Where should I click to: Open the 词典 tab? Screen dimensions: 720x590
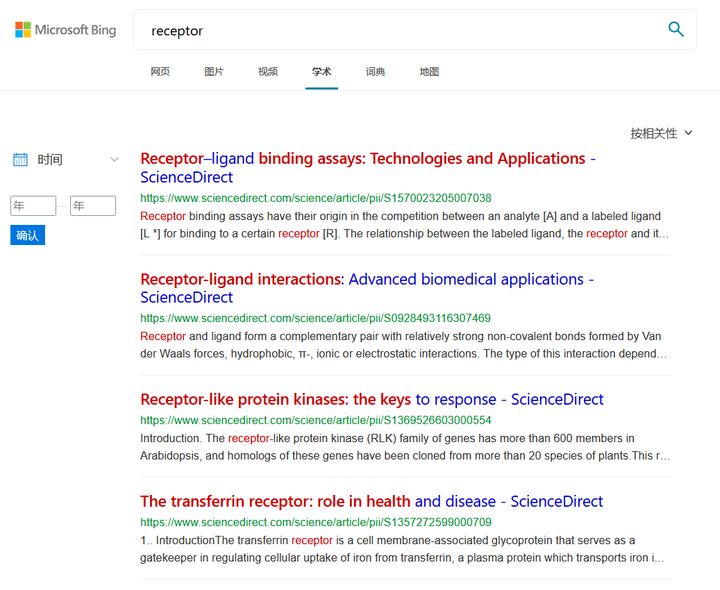coord(375,72)
